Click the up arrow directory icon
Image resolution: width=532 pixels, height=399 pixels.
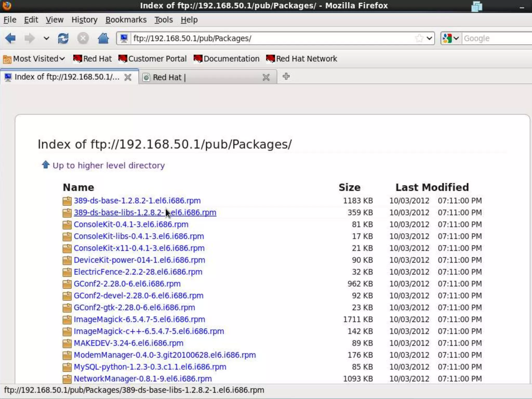46,165
